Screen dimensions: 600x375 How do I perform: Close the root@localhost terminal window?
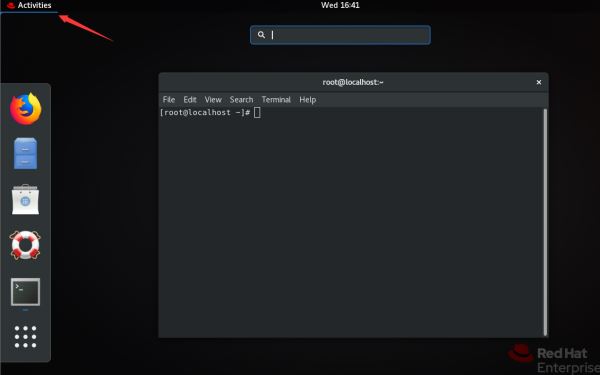pos(539,82)
